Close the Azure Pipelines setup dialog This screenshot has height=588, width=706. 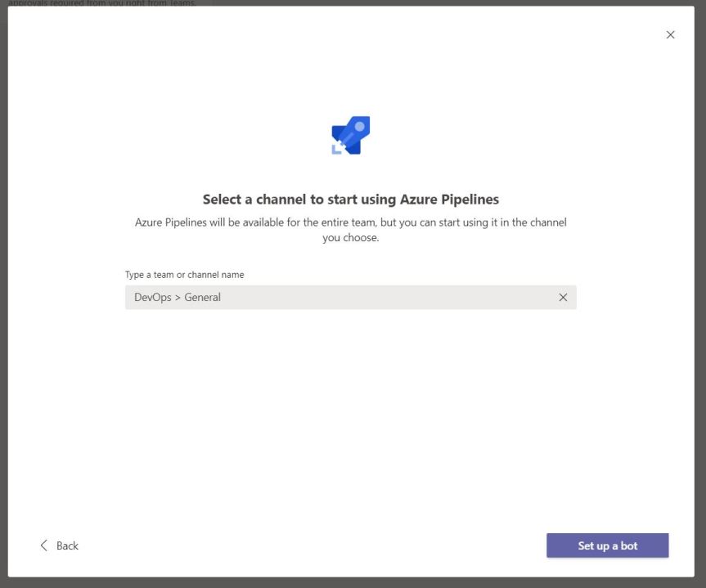click(671, 34)
